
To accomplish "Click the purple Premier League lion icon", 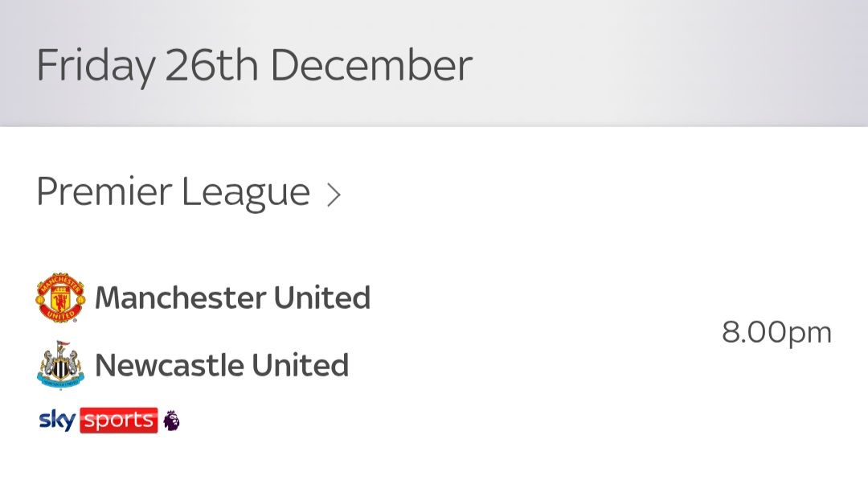I will pyautogui.click(x=171, y=420).
